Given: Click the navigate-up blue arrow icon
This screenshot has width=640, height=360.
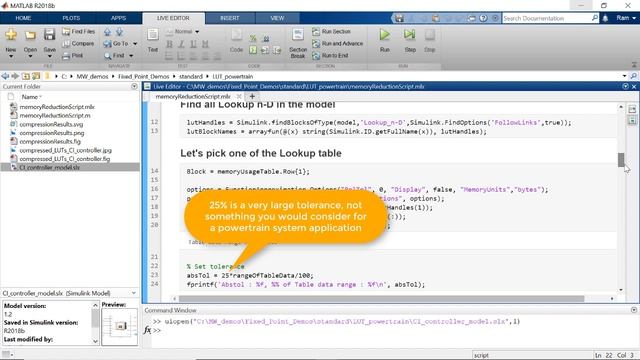Looking at the screenshot, I should (107, 31).
